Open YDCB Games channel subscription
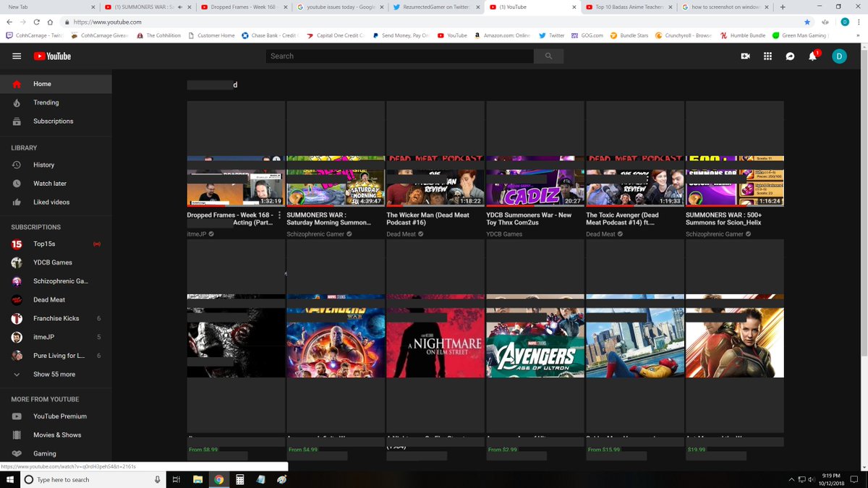The image size is (868, 488). click(56, 262)
